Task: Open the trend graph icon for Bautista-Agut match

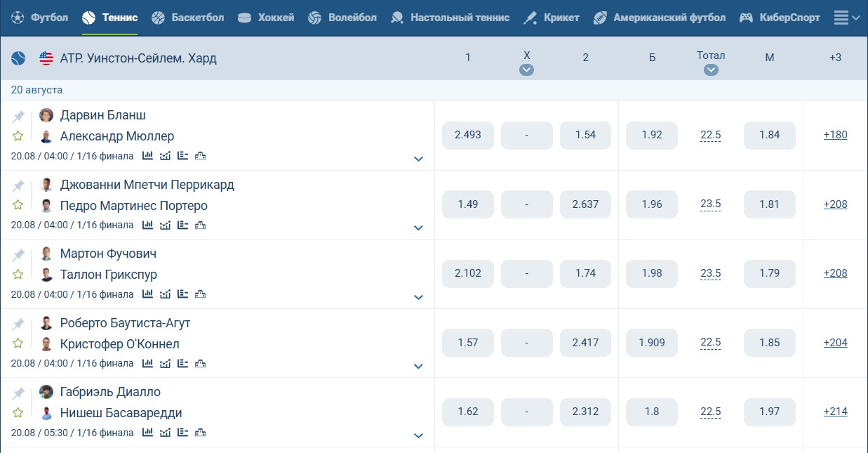Action: coord(165,364)
